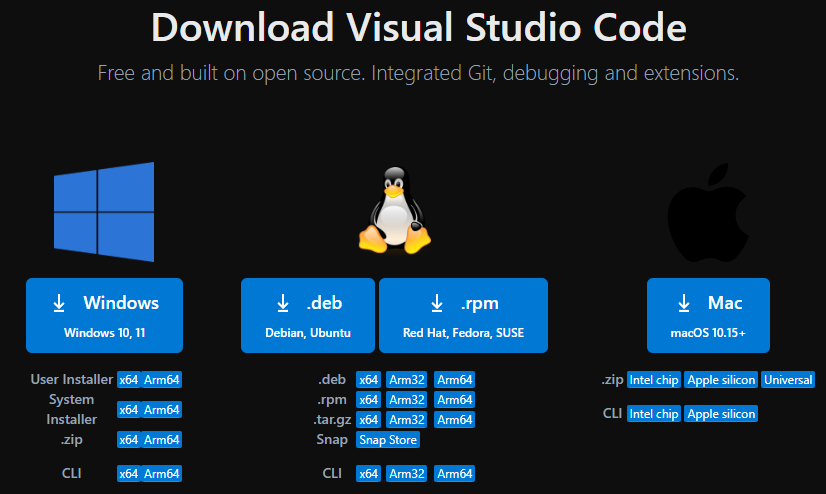Click the "System Installer" label under Windows

72,410
